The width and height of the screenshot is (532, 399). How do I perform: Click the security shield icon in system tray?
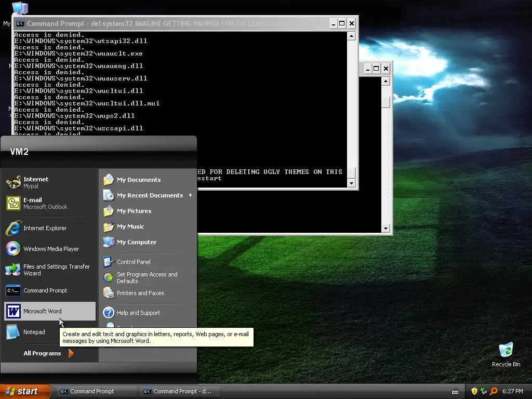click(474, 391)
